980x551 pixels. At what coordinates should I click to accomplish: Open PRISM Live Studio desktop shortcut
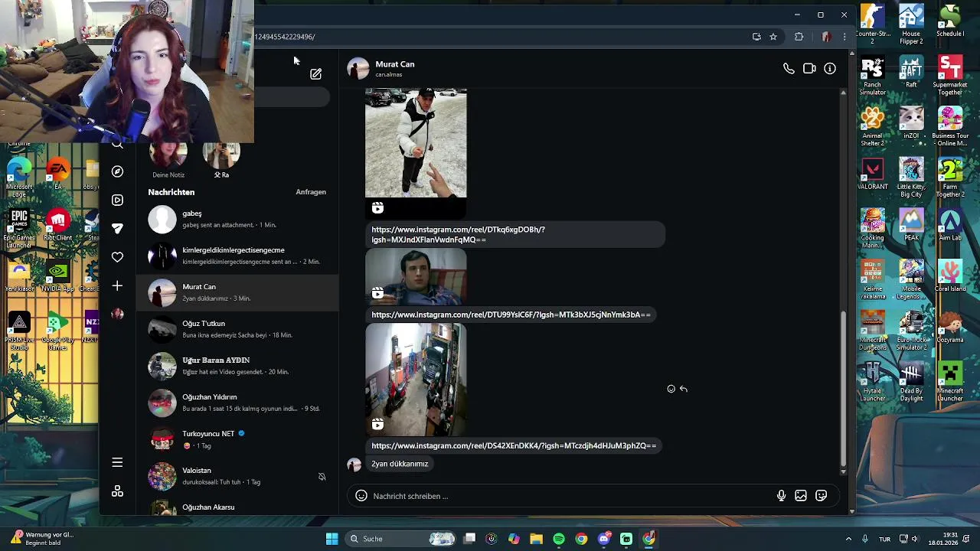click(19, 331)
